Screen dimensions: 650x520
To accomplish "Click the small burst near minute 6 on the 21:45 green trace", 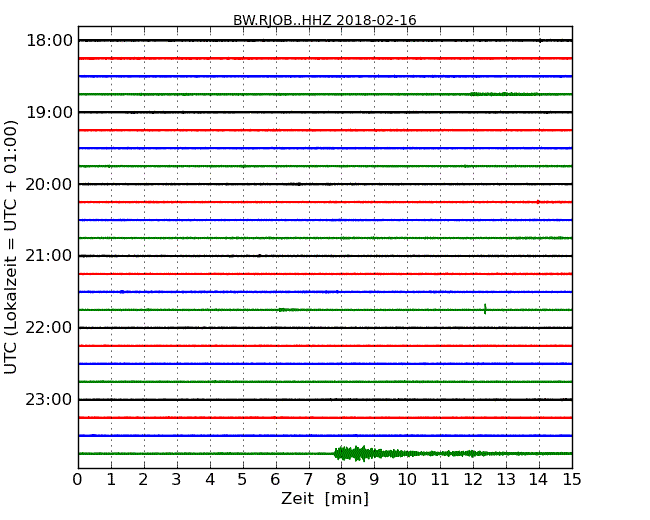I will [x=288, y=309].
